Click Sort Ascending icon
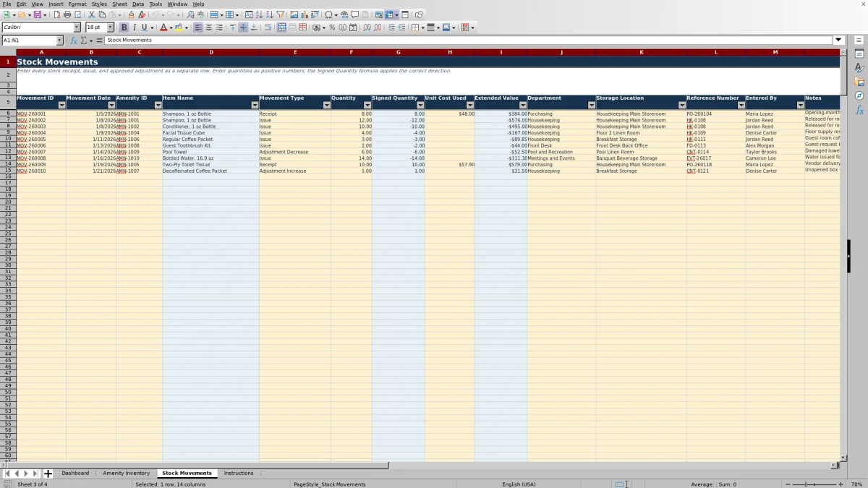 tap(259, 14)
